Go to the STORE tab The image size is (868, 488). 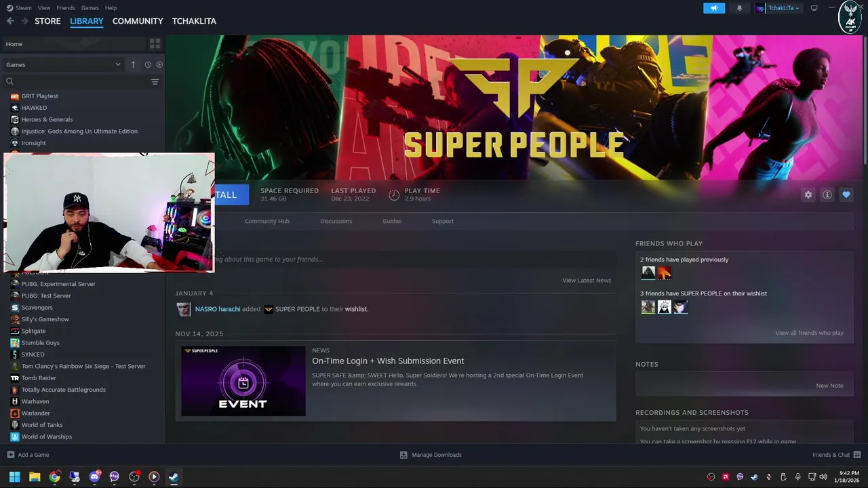(x=47, y=21)
